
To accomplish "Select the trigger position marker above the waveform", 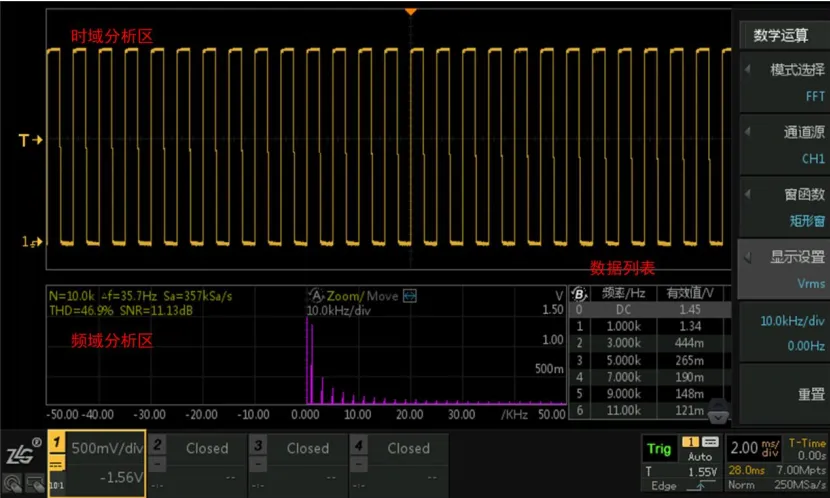I will coord(410,12).
